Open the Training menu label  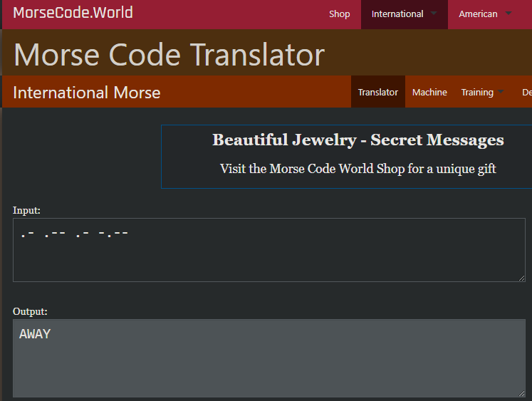coord(476,92)
